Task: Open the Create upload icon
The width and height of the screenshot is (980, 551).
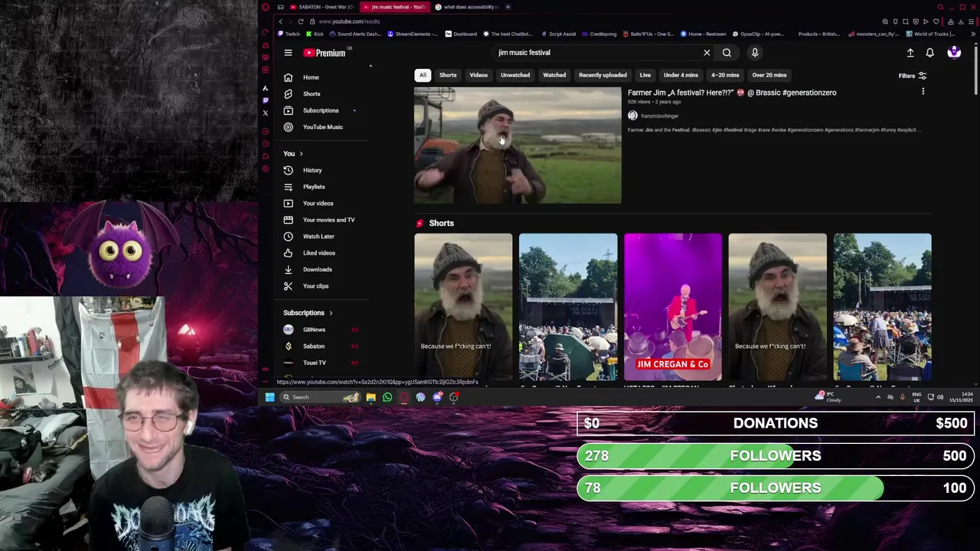Action: 910,53
